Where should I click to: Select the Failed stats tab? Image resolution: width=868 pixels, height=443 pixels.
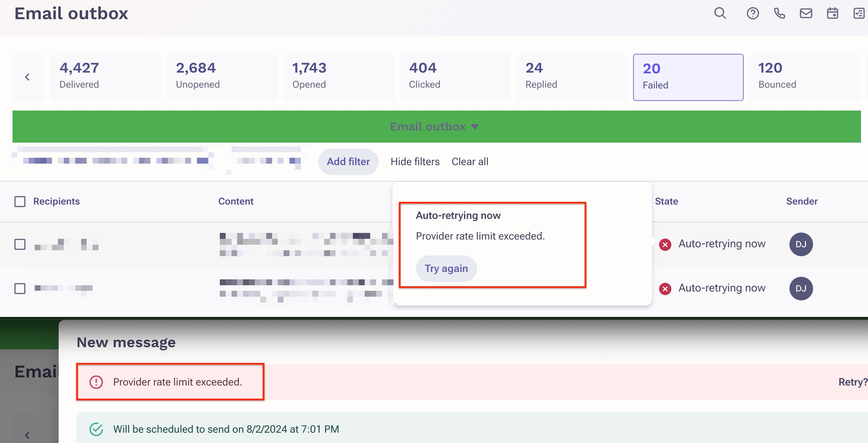click(688, 77)
